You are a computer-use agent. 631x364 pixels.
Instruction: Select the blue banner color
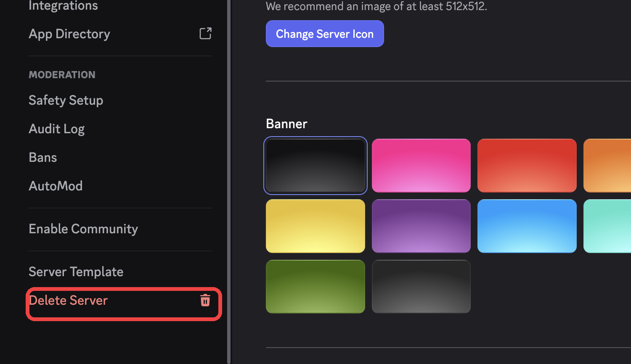click(x=527, y=226)
